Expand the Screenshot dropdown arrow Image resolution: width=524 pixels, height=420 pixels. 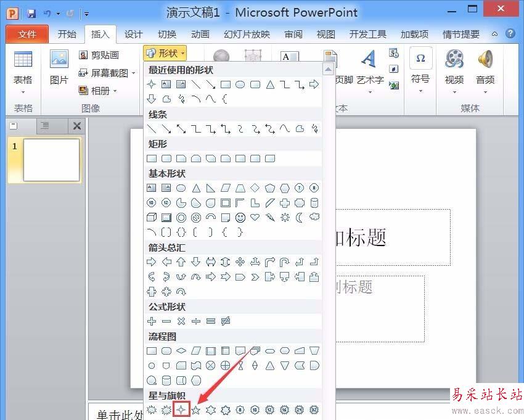(133, 73)
